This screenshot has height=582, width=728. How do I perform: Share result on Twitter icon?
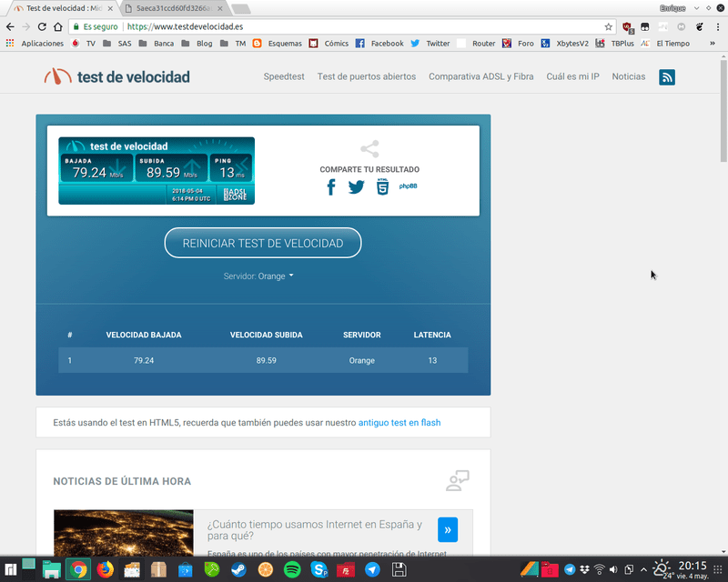(357, 187)
